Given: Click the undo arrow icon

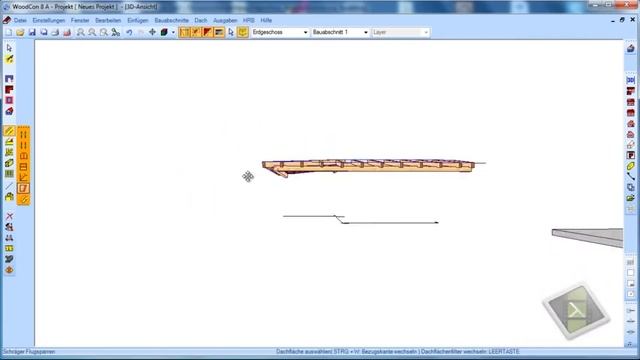Looking at the screenshot, I should [x=129, y=32].
